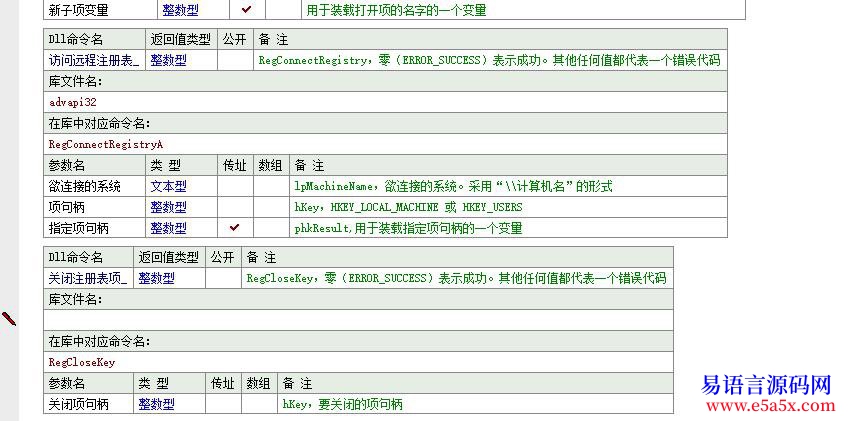Click the 库文件名 label above advapi32

[x=76, y=82]
